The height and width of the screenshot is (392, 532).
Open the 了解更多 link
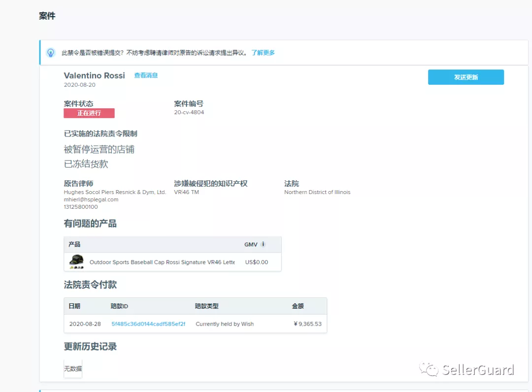coord(264,53)
